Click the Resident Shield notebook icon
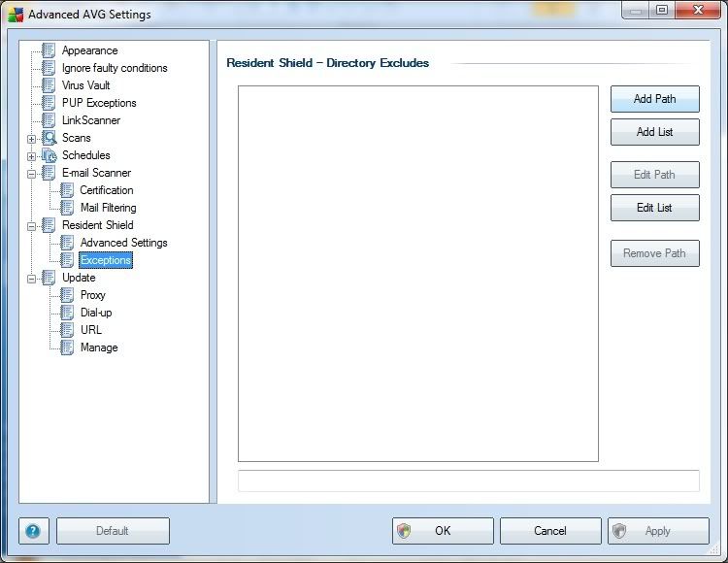728x563 pixels. [x=49, y=225]
